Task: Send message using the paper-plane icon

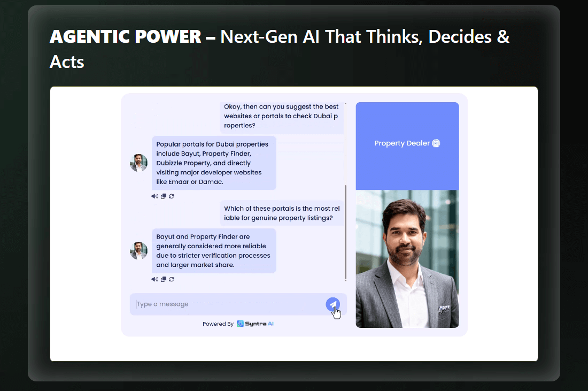Action: (333, 304)
